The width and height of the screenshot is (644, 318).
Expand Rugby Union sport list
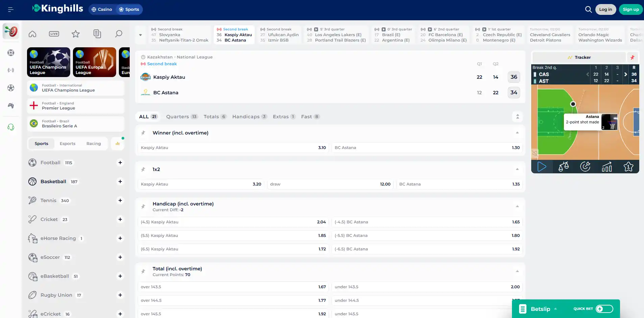coord(120,295)
